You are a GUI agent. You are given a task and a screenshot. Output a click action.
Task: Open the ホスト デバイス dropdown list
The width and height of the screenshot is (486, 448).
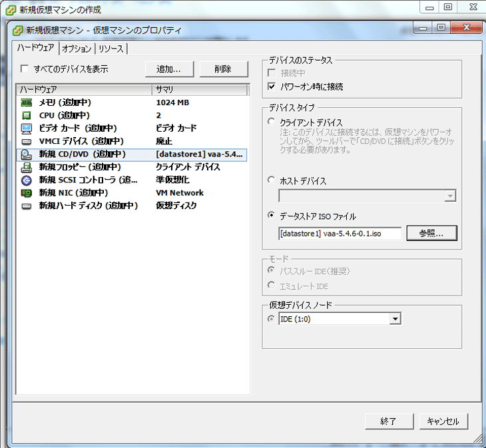(450, 196)
